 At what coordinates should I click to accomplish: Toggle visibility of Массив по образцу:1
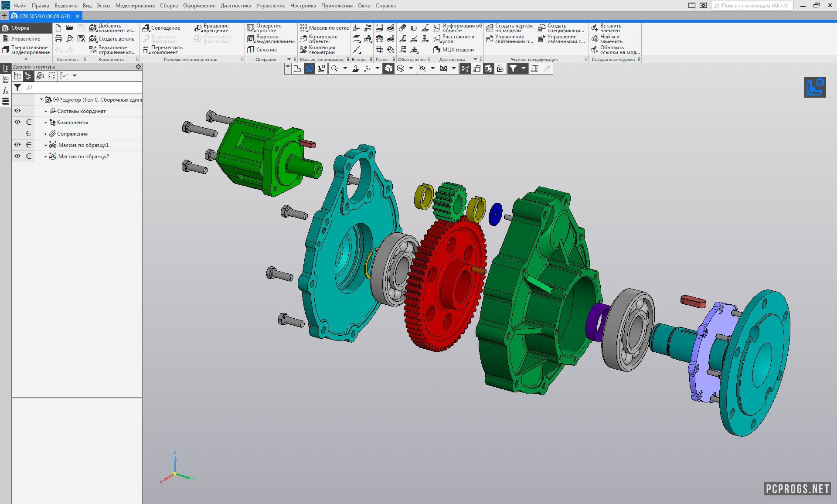17,145
